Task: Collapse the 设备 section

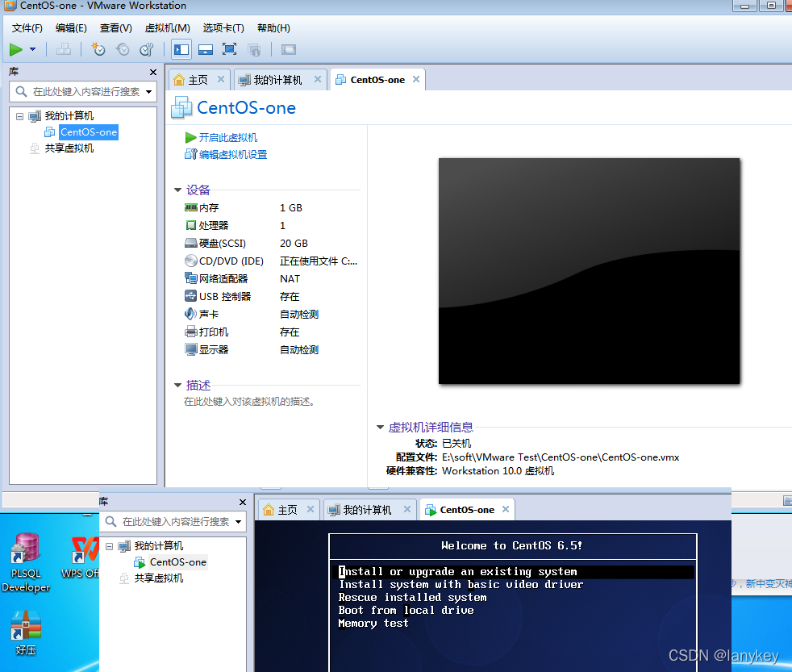Action: click(x=177, y=190)
